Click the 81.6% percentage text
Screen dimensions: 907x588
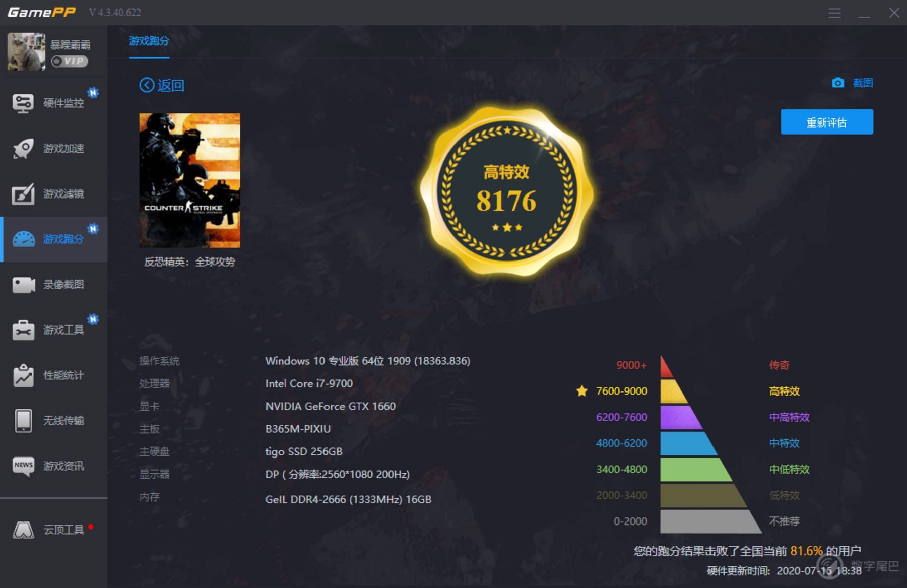point(806,551)
